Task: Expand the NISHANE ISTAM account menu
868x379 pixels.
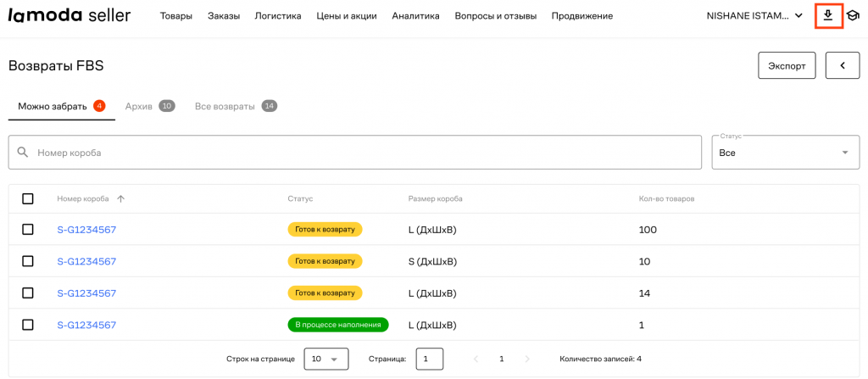Action: [x=754, y=15]
